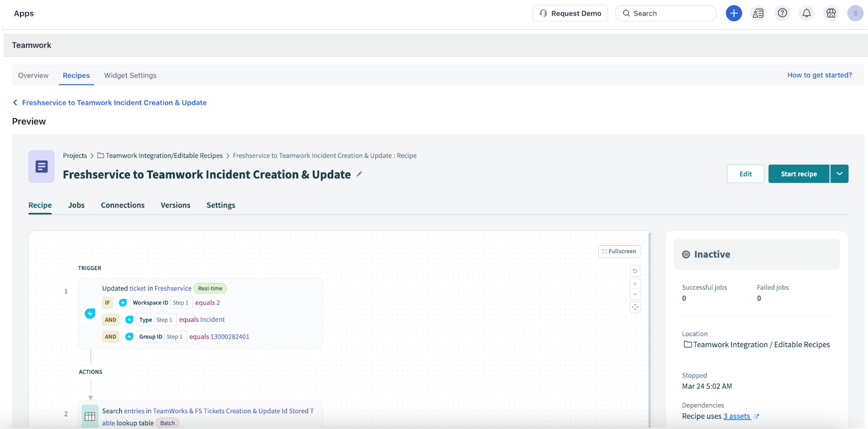Screen dimensions: 868x429
Task: Click the recipe document icon tile
Action: point(42,167)
